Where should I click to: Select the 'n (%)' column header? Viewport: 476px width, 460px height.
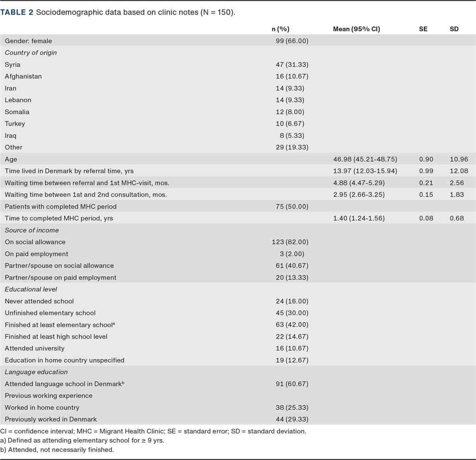point(280,29)
